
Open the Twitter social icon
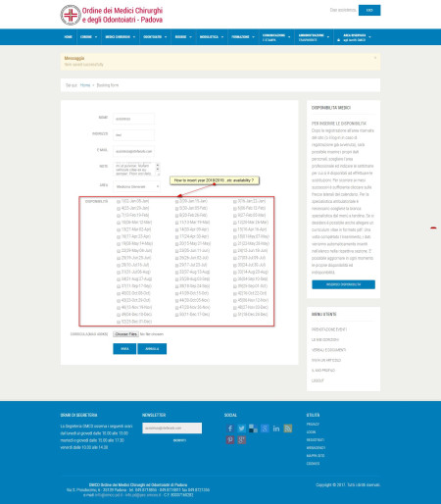point(241,428)
